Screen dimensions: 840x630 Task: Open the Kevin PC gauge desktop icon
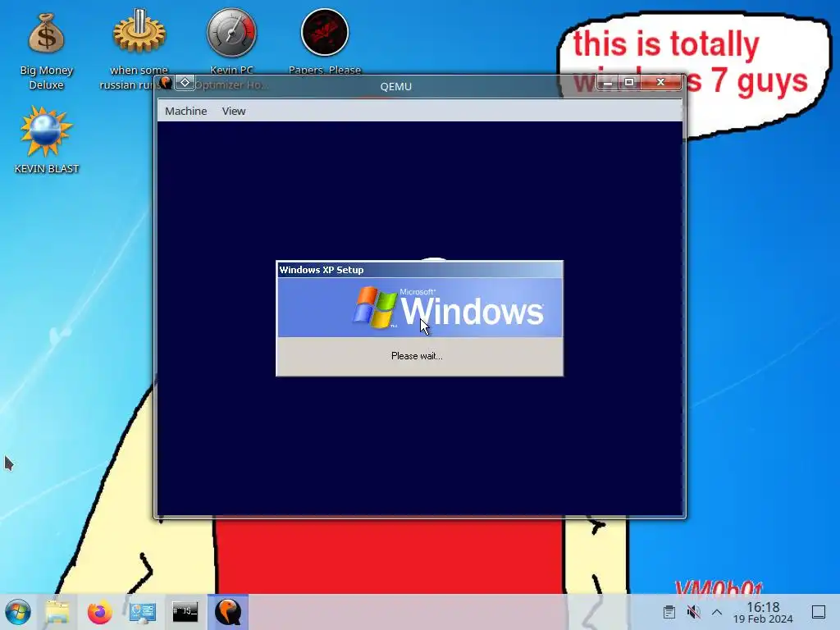coord(231,32)
